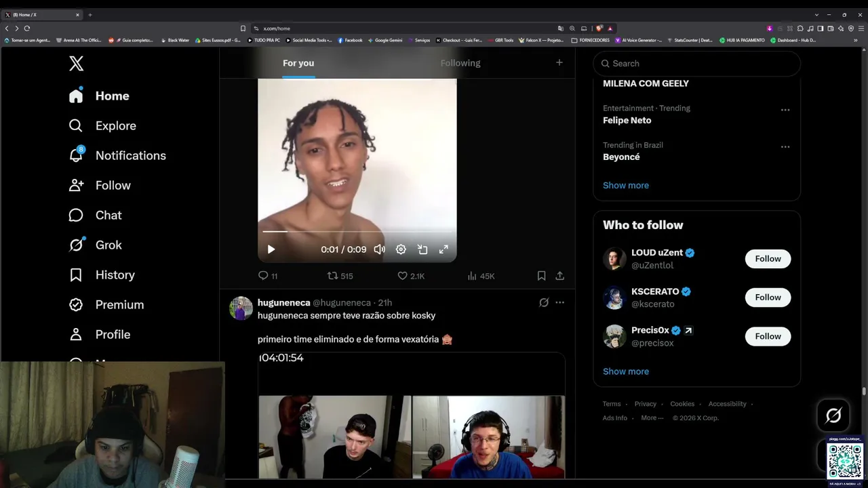Screen dimensions: 868x488
Task: Open the Felipe Neto trending topic
Action: coord(627,121)
